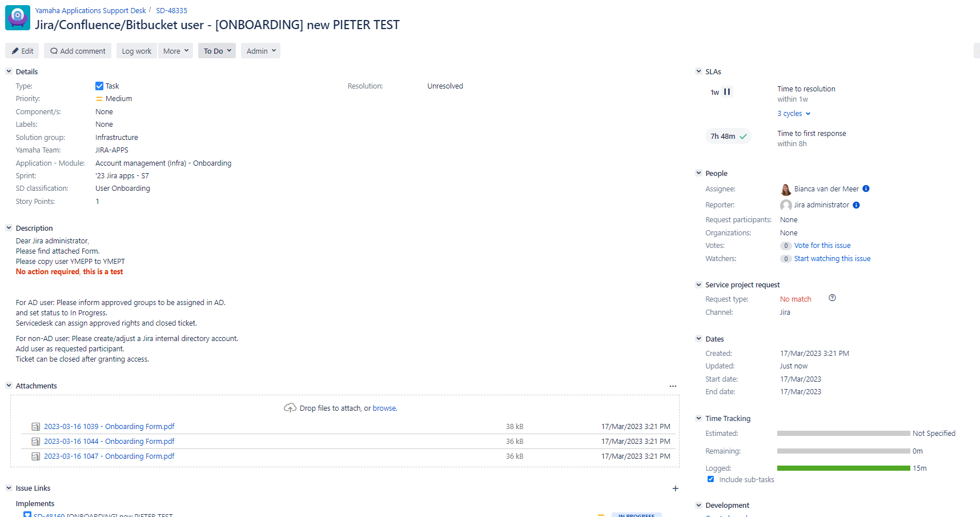Collapse the Attachments section

(x=9, y=386)
